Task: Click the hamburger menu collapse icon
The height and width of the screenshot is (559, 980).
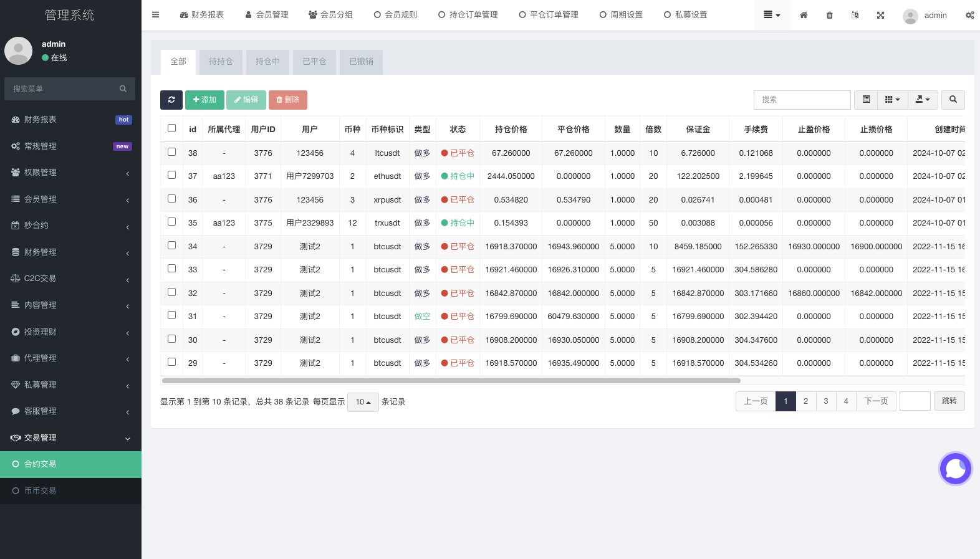Action: coord(156,15)
